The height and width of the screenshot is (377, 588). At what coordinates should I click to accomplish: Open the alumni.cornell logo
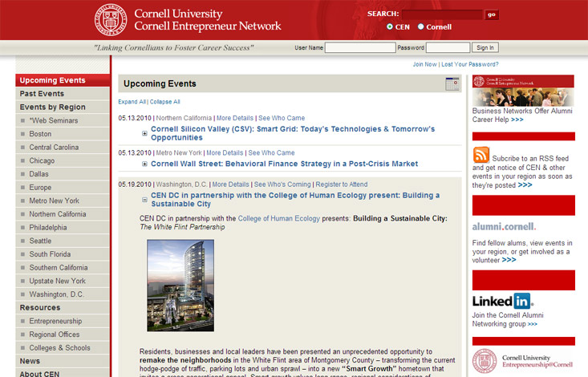pos(504,226)
